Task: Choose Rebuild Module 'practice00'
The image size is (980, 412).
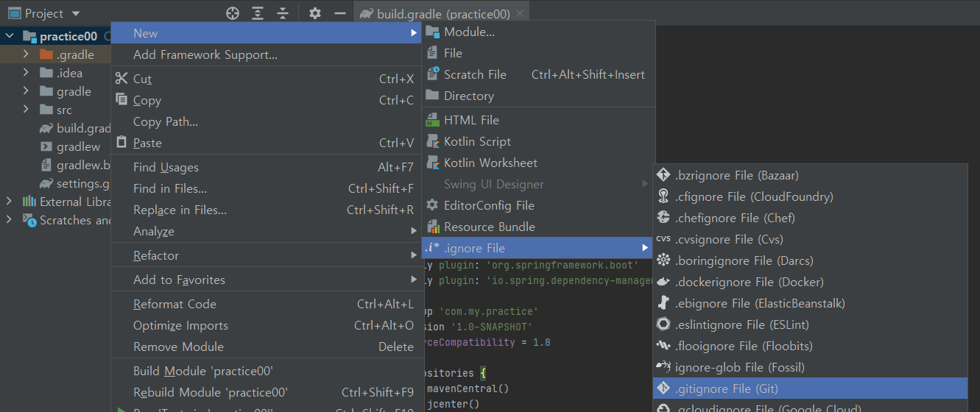Action: coord(267,392)
